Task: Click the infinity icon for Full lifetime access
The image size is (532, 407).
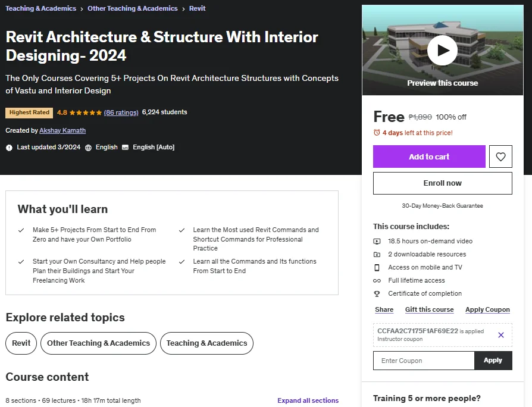Action: point(377,280)
